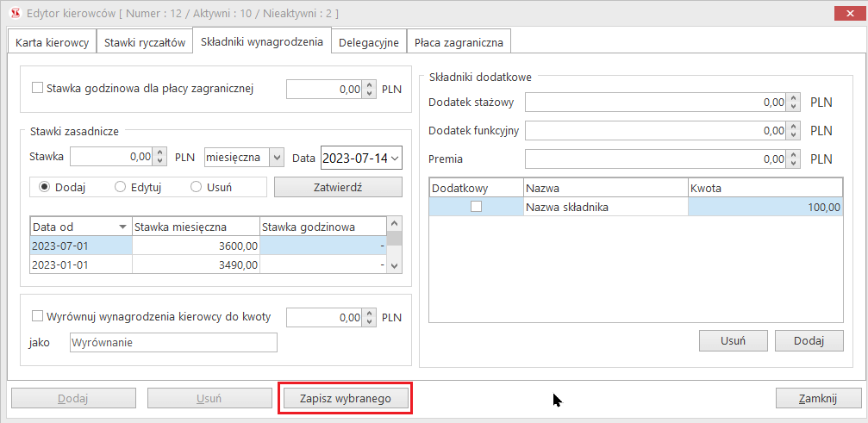This screenshot has width=868, height=423.
Task: Click the 100,00 Kwota cell
Action: pyautogui.click(x=765, y=208)
